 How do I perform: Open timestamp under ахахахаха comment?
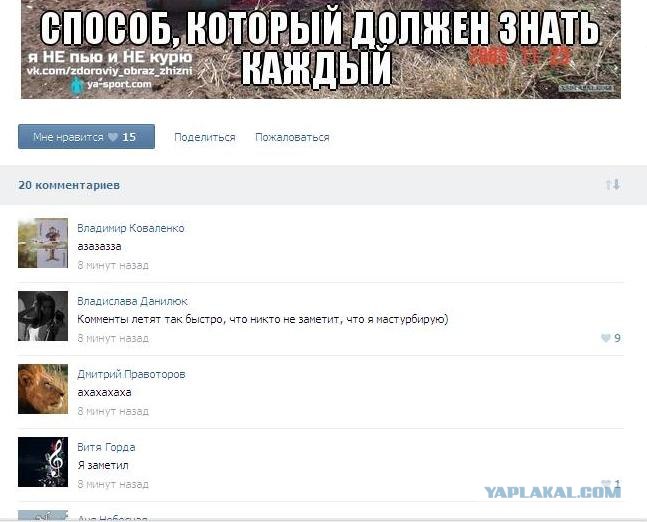[113, 411]
